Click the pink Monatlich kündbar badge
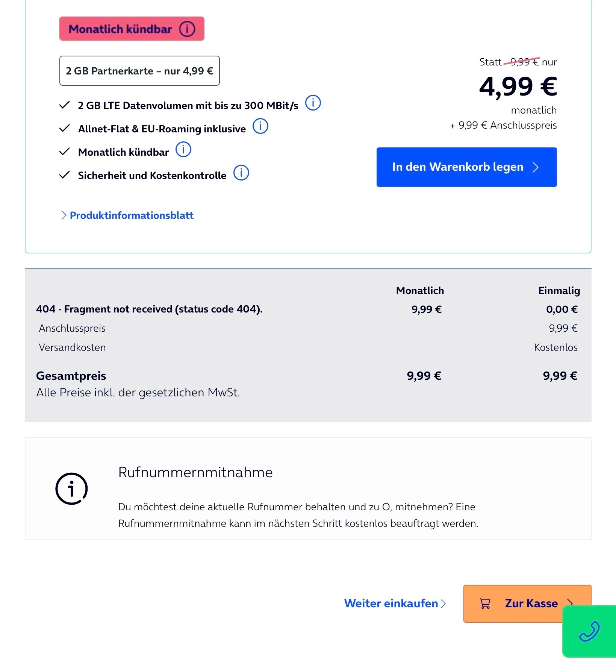The image size is (616, 672). tap(132, 29)
